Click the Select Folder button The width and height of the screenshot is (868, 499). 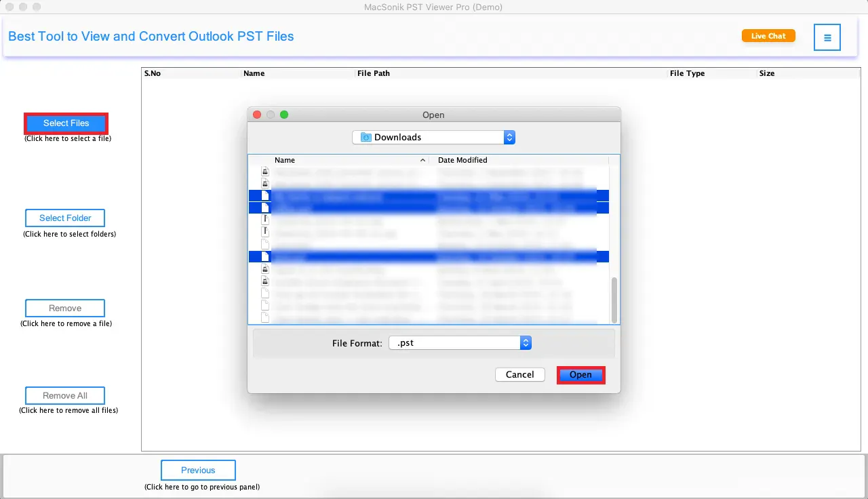[x=65, y=218]
